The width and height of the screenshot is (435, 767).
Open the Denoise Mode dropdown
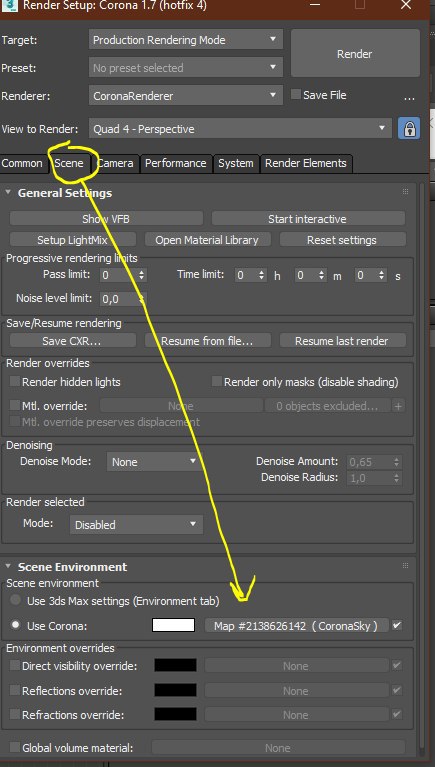pyautogui.click(x=153, y=462)
